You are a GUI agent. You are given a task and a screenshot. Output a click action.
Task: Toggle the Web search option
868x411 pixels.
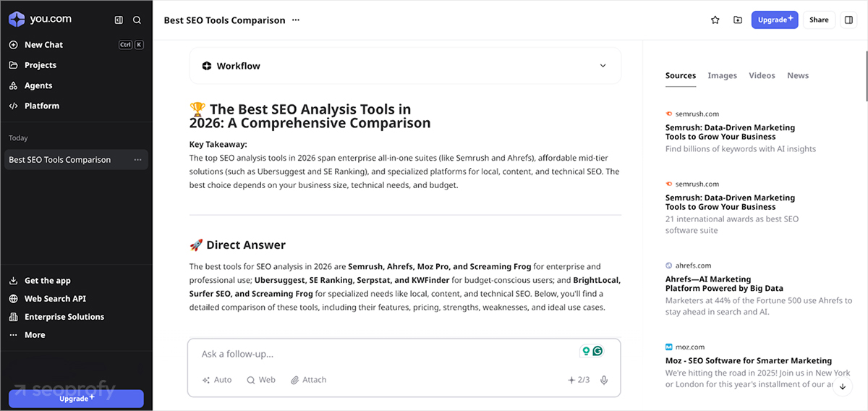tap(261, 380)
